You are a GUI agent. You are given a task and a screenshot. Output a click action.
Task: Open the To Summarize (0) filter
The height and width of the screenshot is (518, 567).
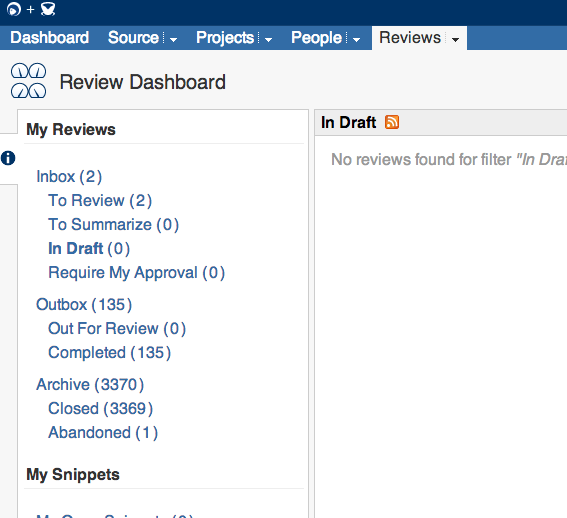click(x=114, y=224)
